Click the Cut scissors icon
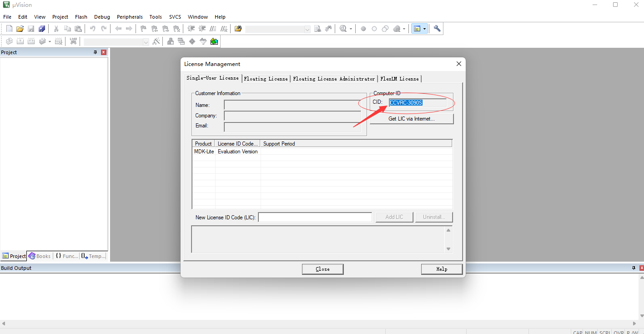The height and width of the screenshot is (334, 644). click(x=56, y=29)
